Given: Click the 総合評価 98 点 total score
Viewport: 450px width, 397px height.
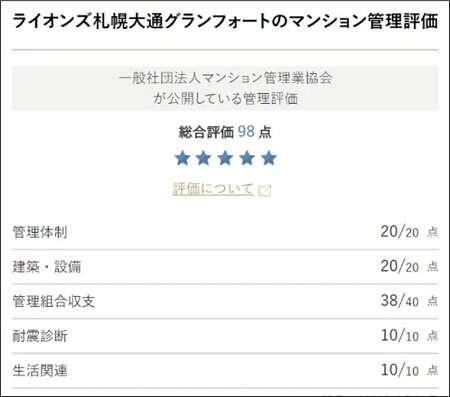Looking at the screenshot, I should pyautogui.click(x=225, y=132).
